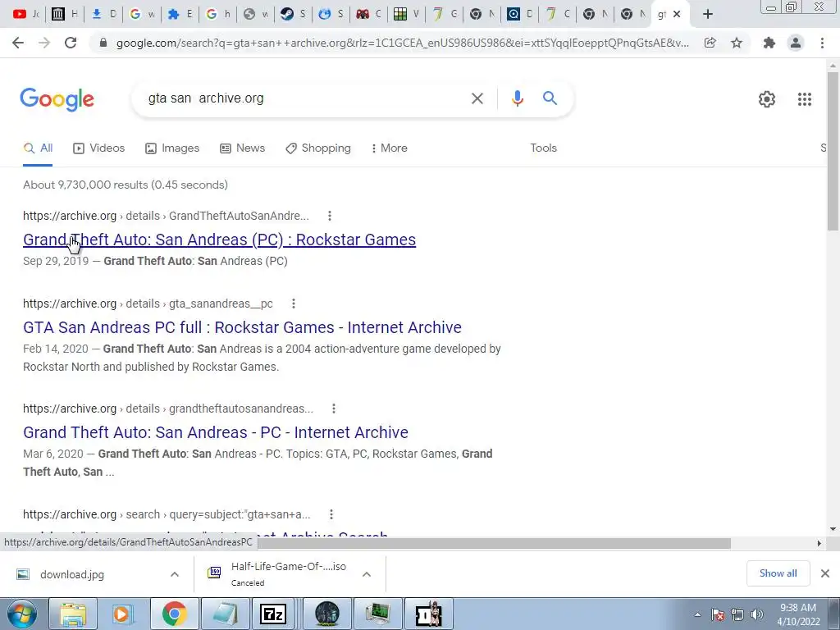Close the downloads bar

click(825, 573)
